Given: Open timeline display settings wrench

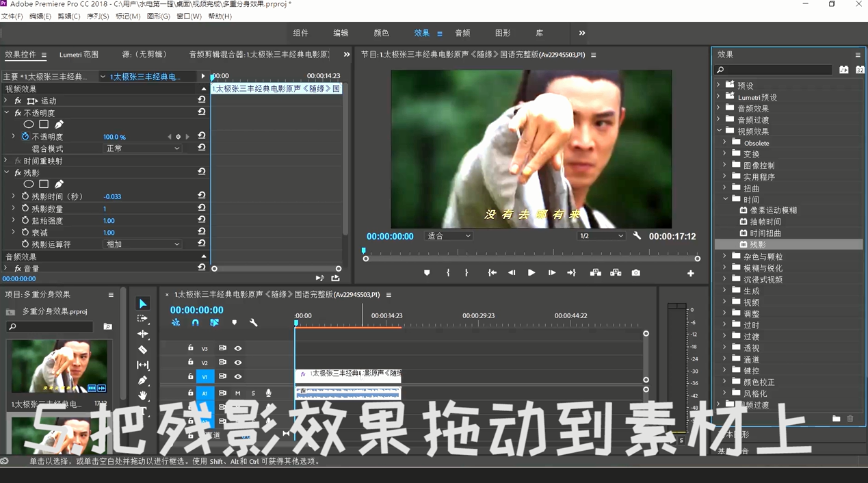Looking at the screenshot, I should click(x=254, y=322).
